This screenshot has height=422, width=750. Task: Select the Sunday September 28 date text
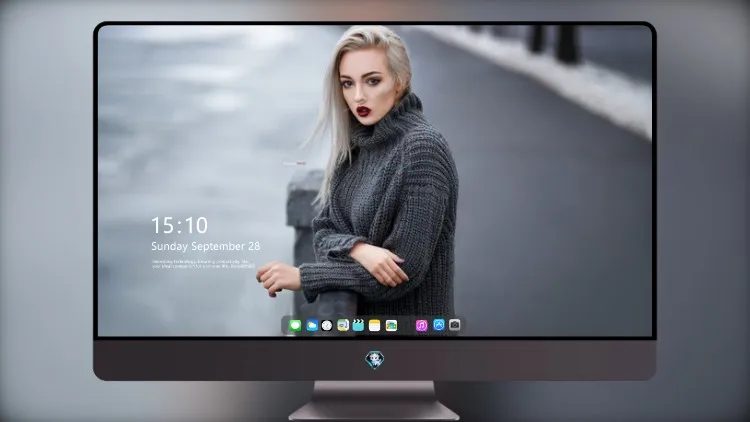(x=206, y=246)
